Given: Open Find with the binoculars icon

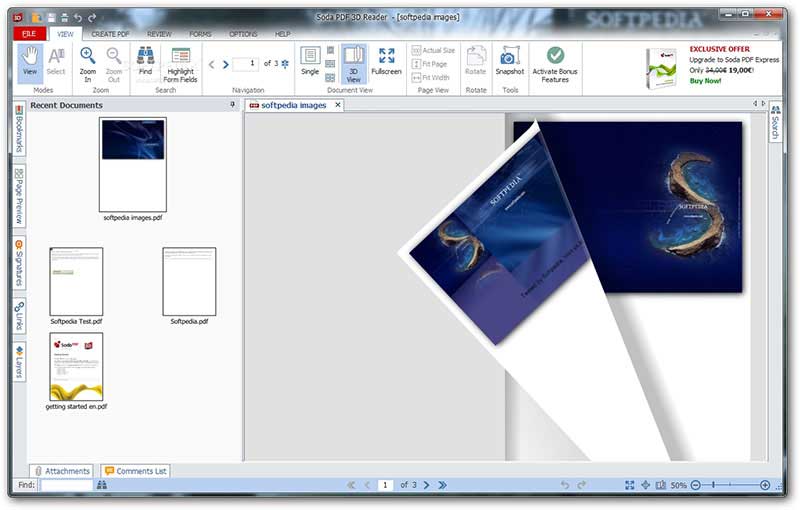Looking at the screenshot, I should [145, 61].
